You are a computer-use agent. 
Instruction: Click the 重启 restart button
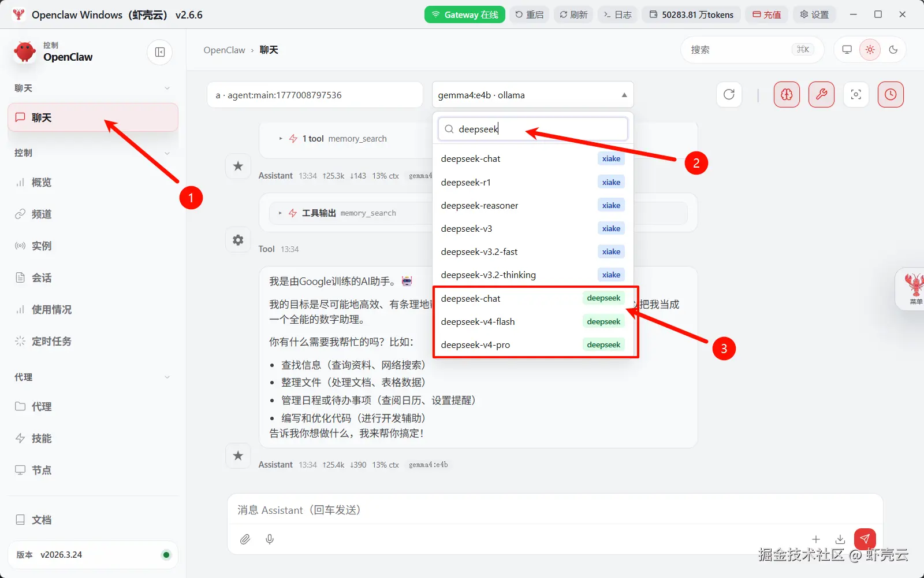[x=529, y=14]
